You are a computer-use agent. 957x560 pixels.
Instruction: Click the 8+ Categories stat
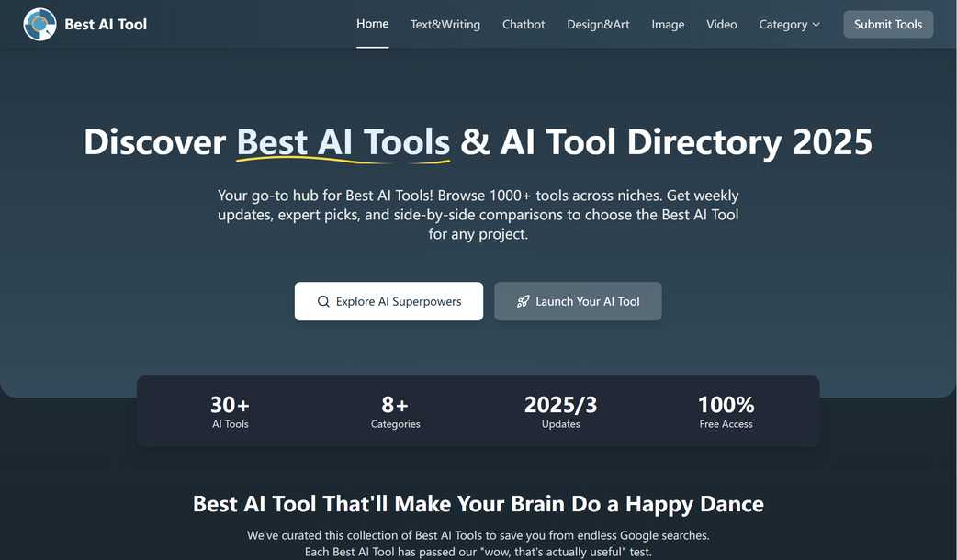395,409
